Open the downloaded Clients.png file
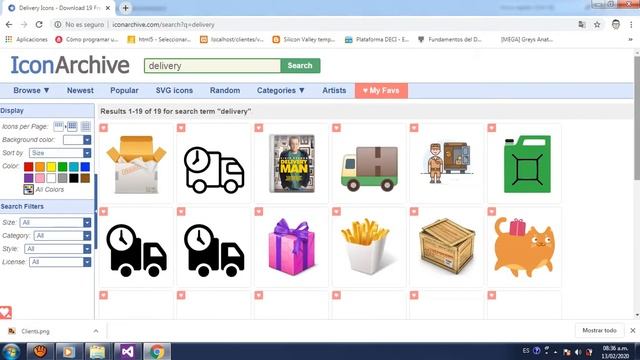Screen dimensions: 640x360 click(x=35, y=331)
